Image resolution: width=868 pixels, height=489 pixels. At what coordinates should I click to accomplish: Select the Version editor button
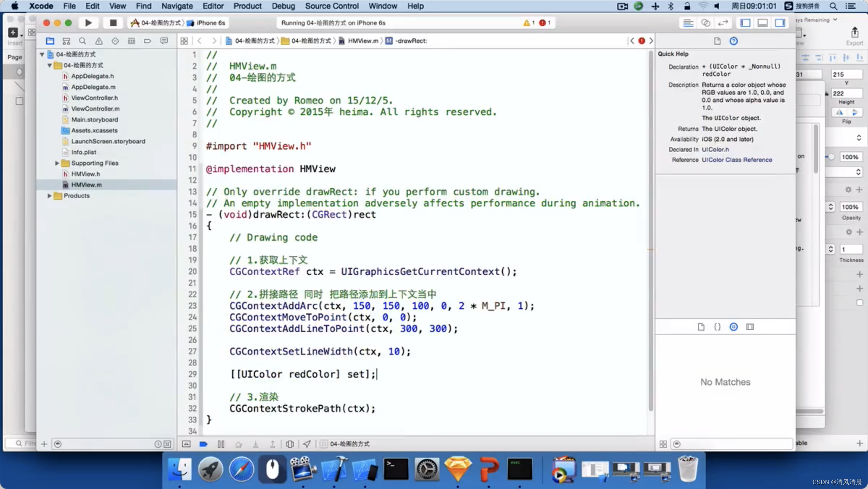723,23
